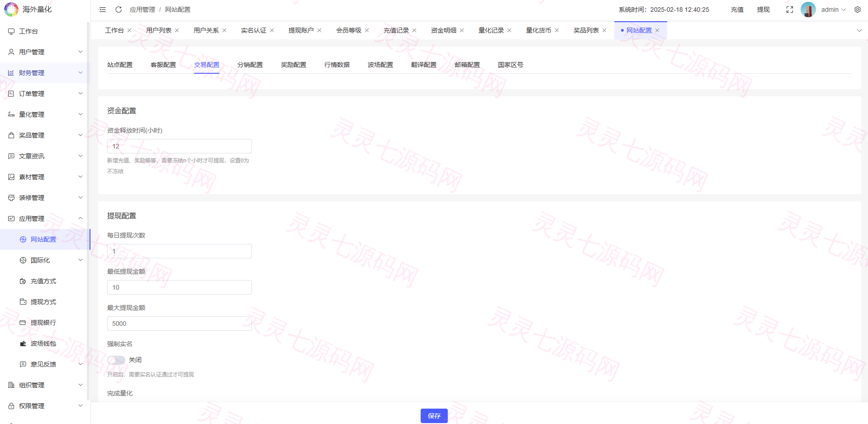Click the 国际化 globe icon

point(23,260)
